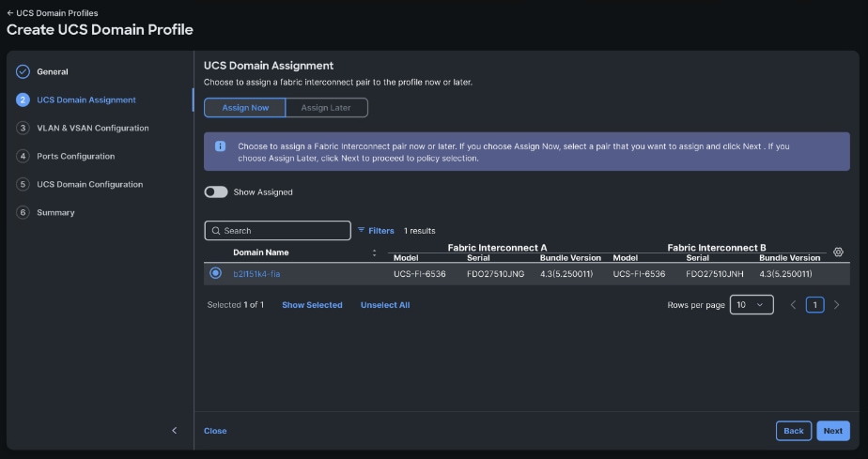
Task: Click Fabric Interconnect A header
Action: (x=497, y=248)
